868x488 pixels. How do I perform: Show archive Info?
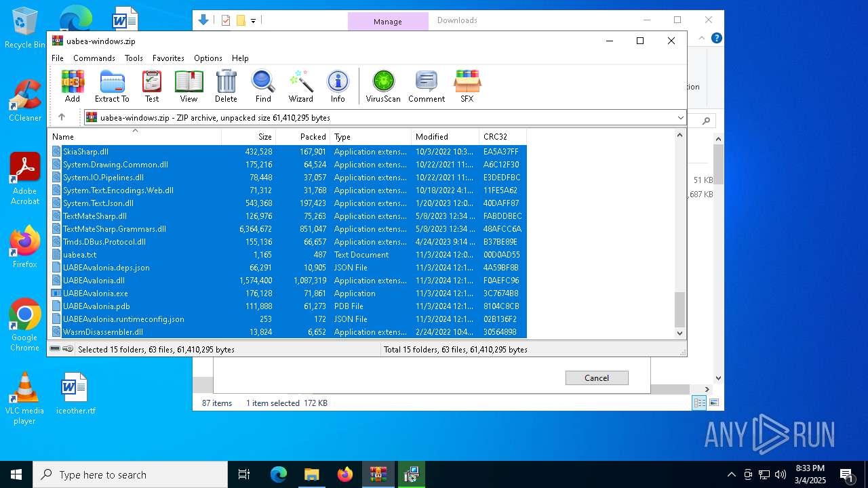[338, 86]
